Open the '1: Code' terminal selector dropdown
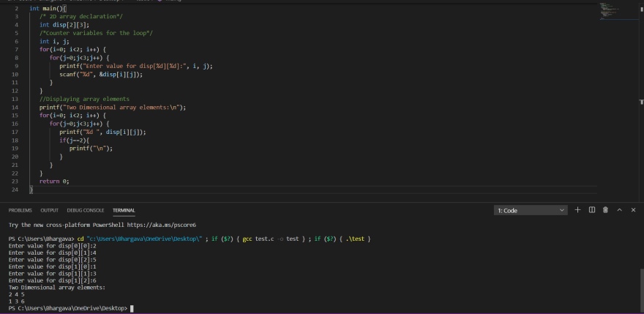This screenshot has width=644, height=314. point(531,210)
